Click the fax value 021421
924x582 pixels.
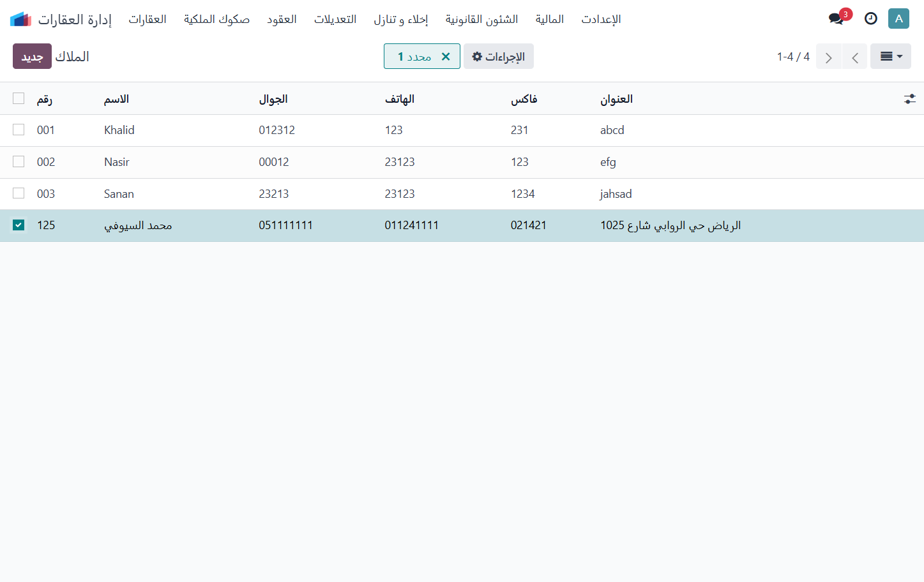(x=529, y=225)
